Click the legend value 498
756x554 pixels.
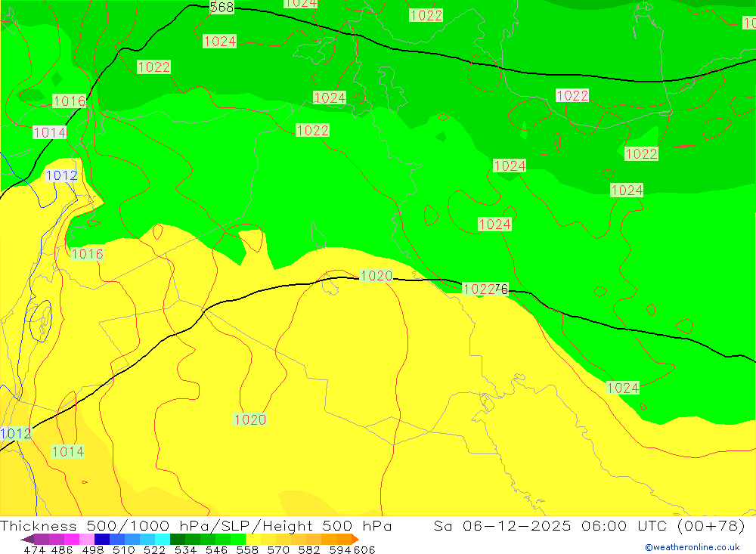(x=93, y=549)
